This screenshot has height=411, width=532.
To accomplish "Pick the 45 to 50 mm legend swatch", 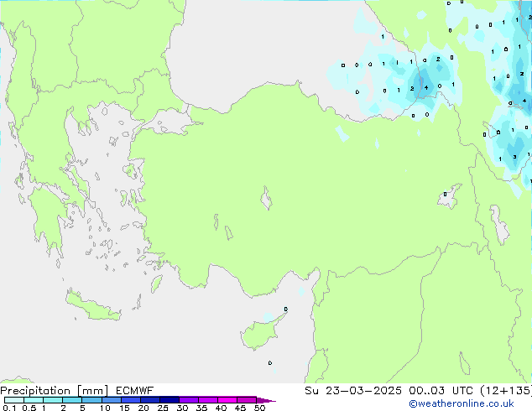I will (x=247, y=400).
